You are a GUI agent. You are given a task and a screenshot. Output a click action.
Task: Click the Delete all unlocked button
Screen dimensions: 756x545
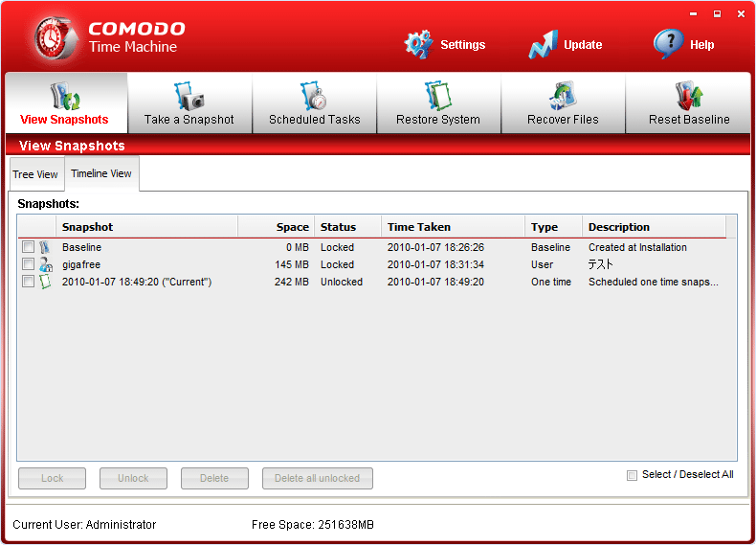pos(318,478)
